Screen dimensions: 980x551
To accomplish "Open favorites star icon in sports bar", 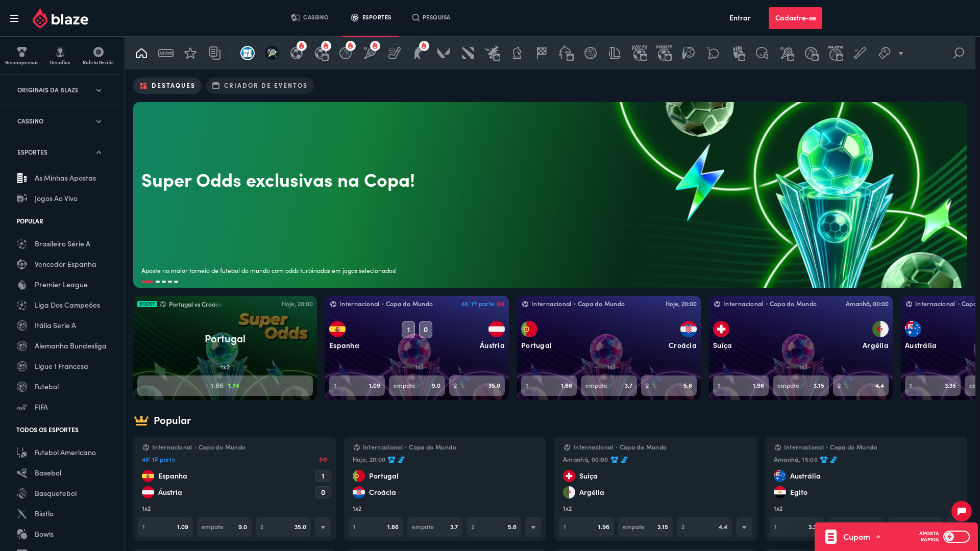I will pos(190,53).
